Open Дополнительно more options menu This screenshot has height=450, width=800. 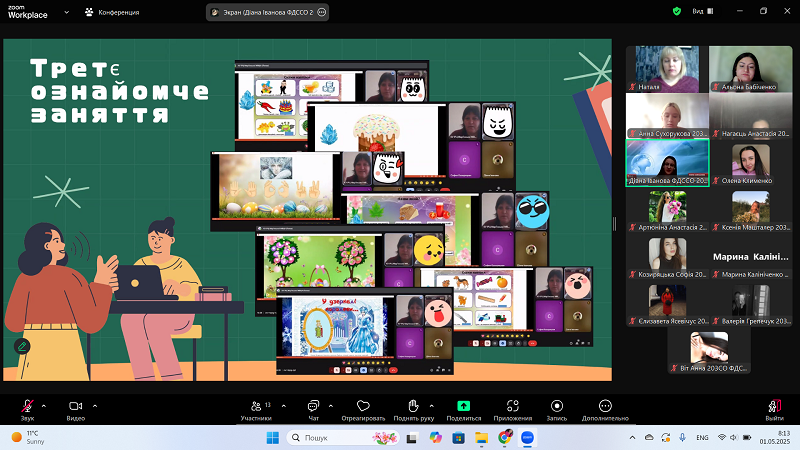pyautogui.click(x=605, y=410)
